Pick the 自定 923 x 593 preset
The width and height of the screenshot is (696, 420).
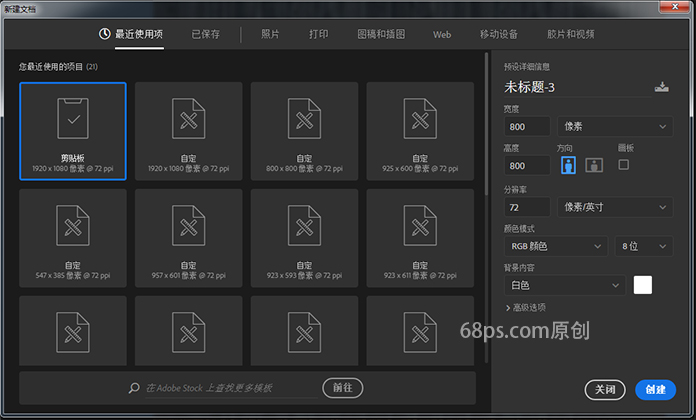tap(304, 238)
